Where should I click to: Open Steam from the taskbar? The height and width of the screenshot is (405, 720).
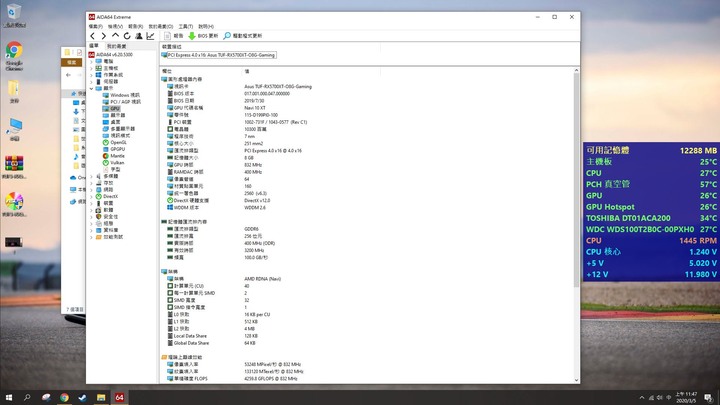coord(83,397)
